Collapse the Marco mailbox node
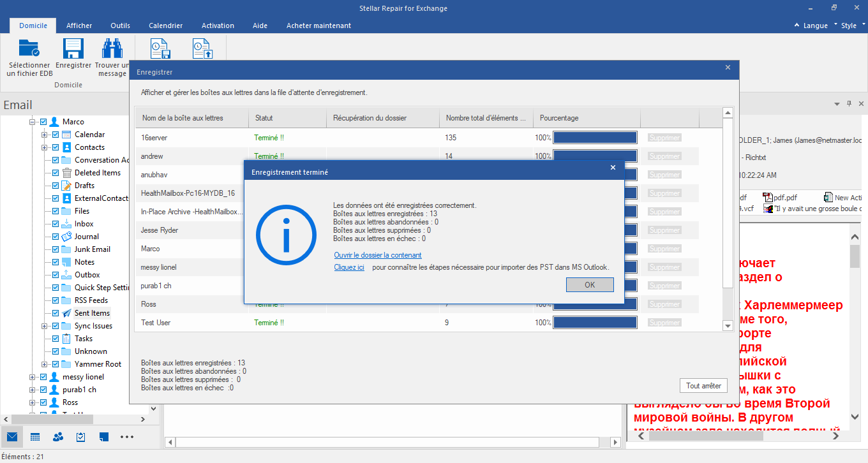 point(32,122)
